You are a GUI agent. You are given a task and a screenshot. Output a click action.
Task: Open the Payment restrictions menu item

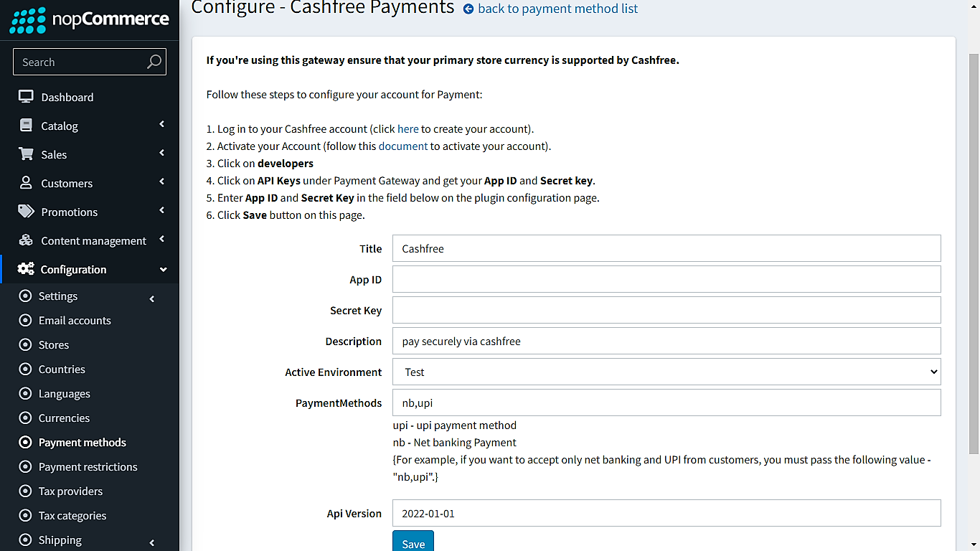pyautogui.click(x=90, y=467)
